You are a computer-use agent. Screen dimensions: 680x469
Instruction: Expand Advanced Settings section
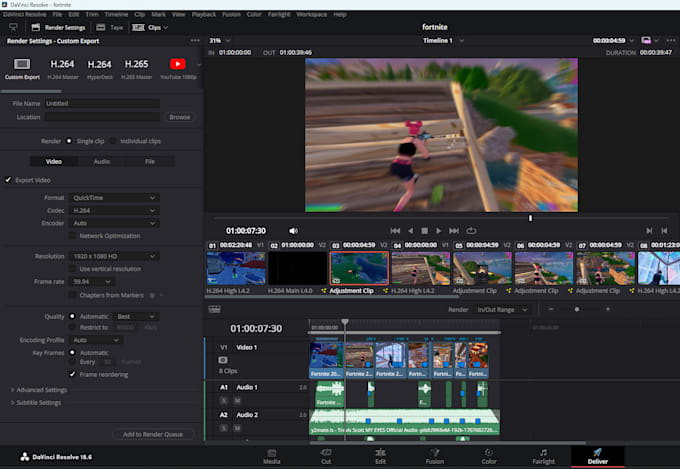tap(39, 390)
